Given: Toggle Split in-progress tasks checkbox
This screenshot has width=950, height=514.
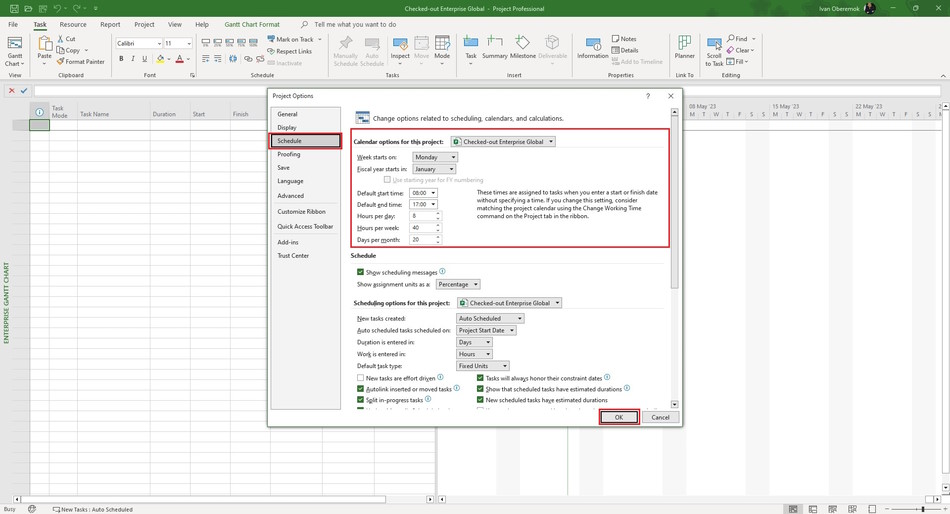Looking at the screenshot, I should coord(360,399).
